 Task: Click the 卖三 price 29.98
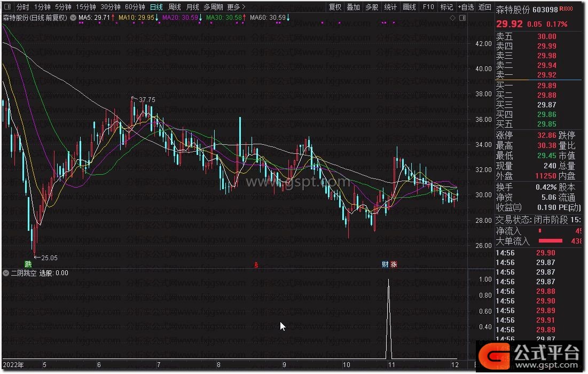pos(547,56)
